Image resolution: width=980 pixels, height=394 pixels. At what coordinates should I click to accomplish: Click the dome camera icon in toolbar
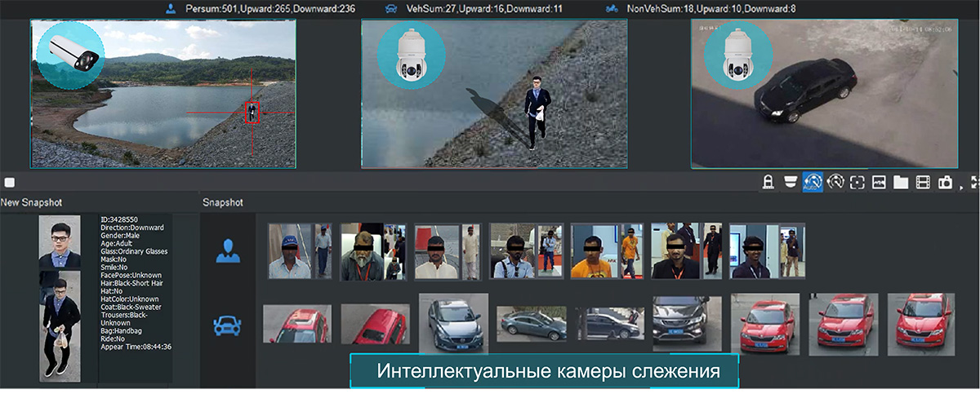790,182
